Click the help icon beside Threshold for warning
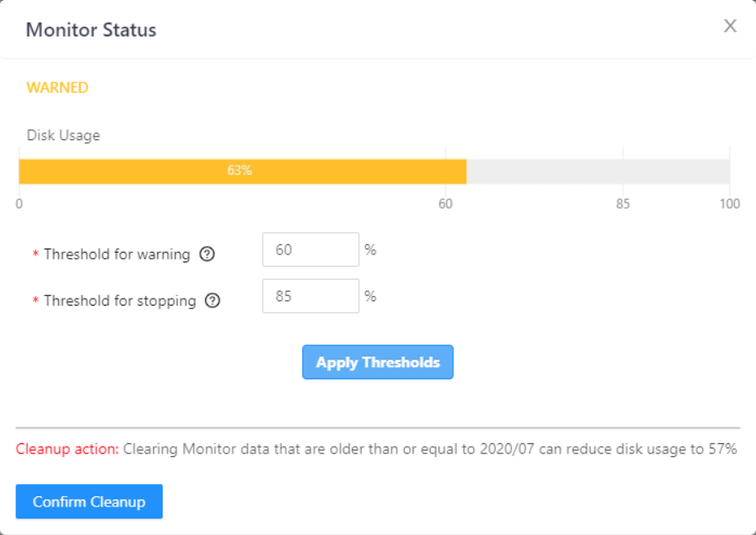This screenshot has width=756, height=535. (207, 254)
